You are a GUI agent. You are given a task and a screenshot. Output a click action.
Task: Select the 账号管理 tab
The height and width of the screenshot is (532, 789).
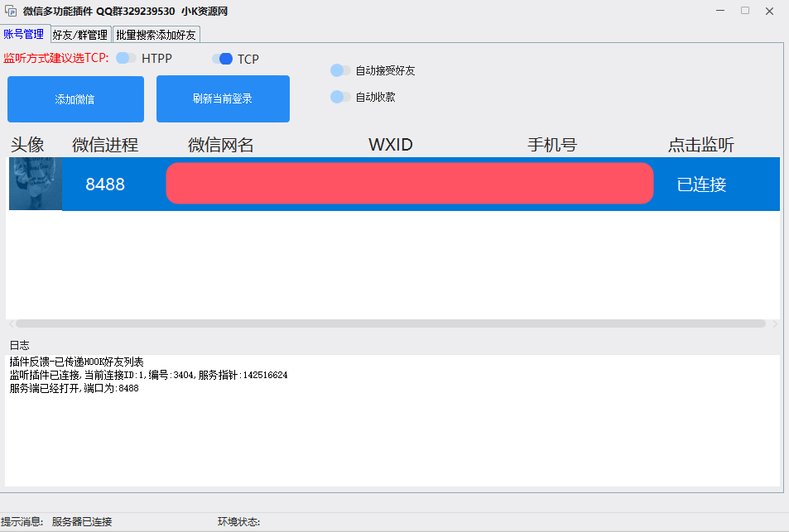coord(26,34)
